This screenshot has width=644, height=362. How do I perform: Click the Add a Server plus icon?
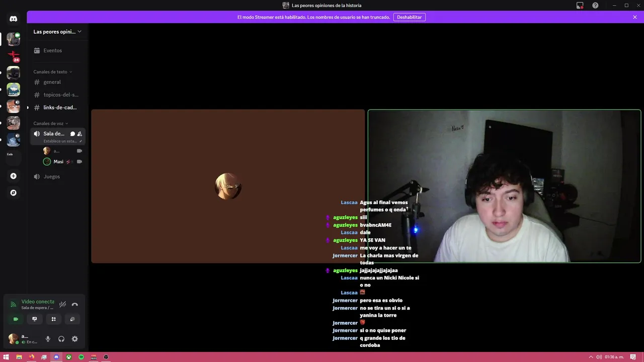[x=14, y=176]
